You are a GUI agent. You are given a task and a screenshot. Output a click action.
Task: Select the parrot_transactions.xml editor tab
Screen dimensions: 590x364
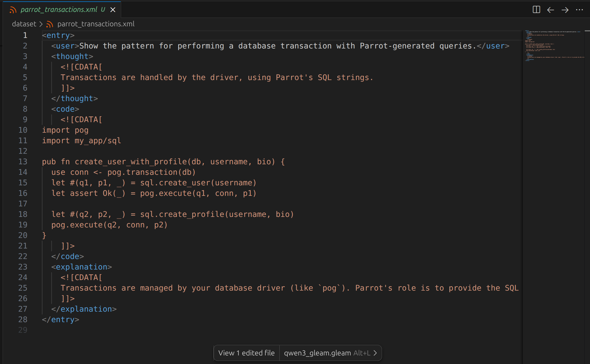point(59,10)
